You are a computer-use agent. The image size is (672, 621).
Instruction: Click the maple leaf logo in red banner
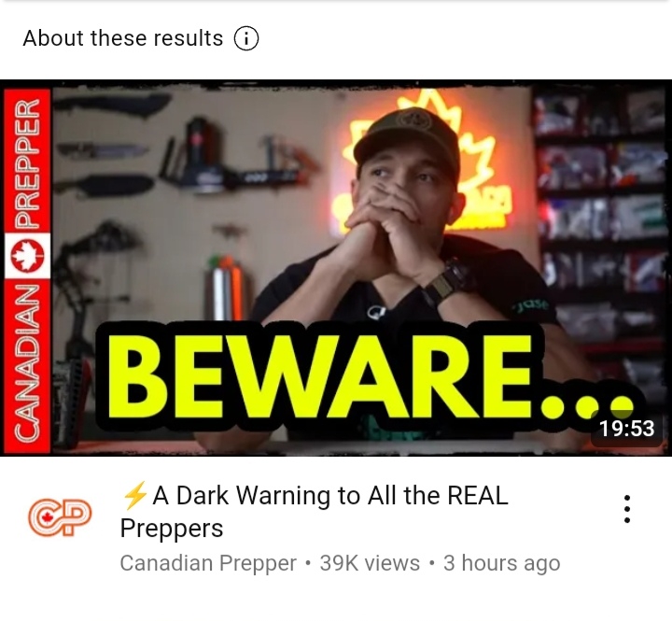[27, 256]
